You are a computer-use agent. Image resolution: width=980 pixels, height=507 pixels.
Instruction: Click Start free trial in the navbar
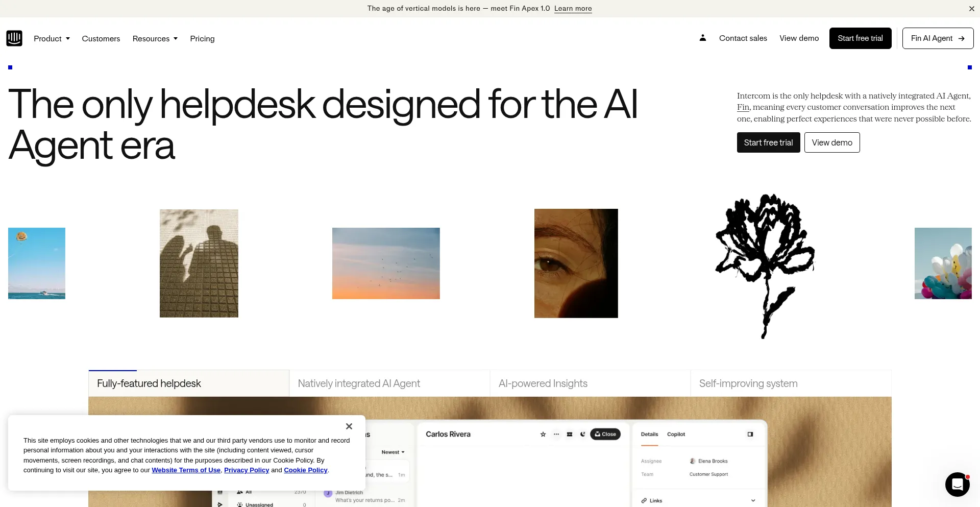pyautogui.click(x=861, y=38)
